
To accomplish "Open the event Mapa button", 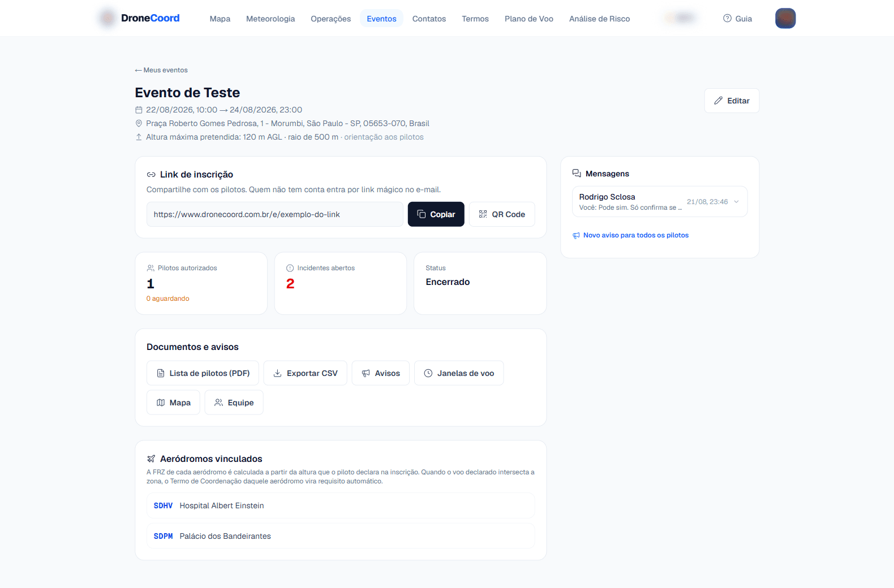I will coord(173,403).
